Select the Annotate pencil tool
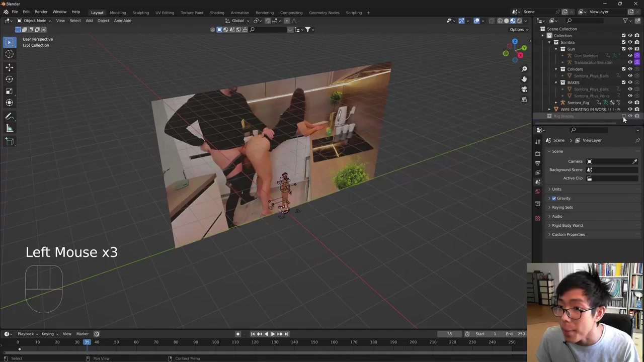 [9, 116]
